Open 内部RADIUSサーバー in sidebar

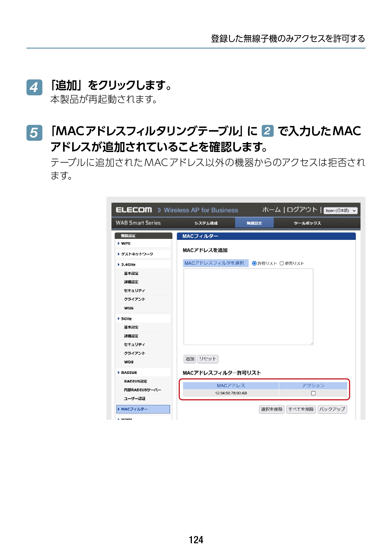click(142, 390)
